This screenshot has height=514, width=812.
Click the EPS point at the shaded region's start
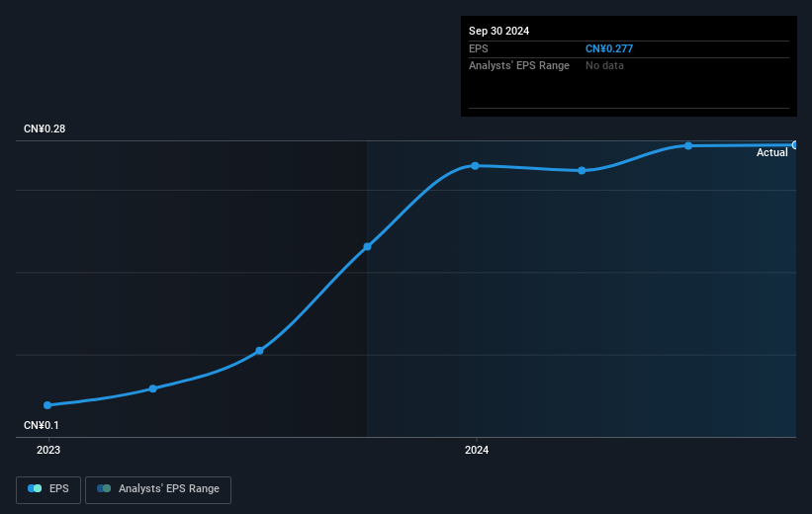pos(367,246)
